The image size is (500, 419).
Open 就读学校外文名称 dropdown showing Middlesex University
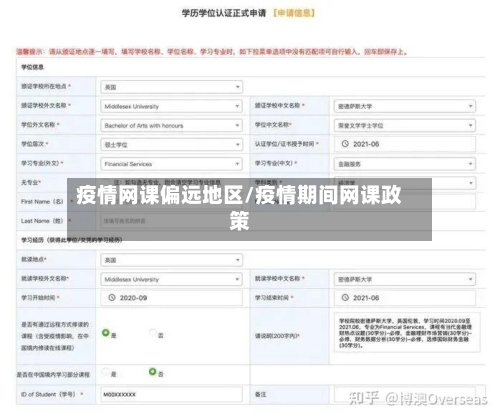point(171,279)
